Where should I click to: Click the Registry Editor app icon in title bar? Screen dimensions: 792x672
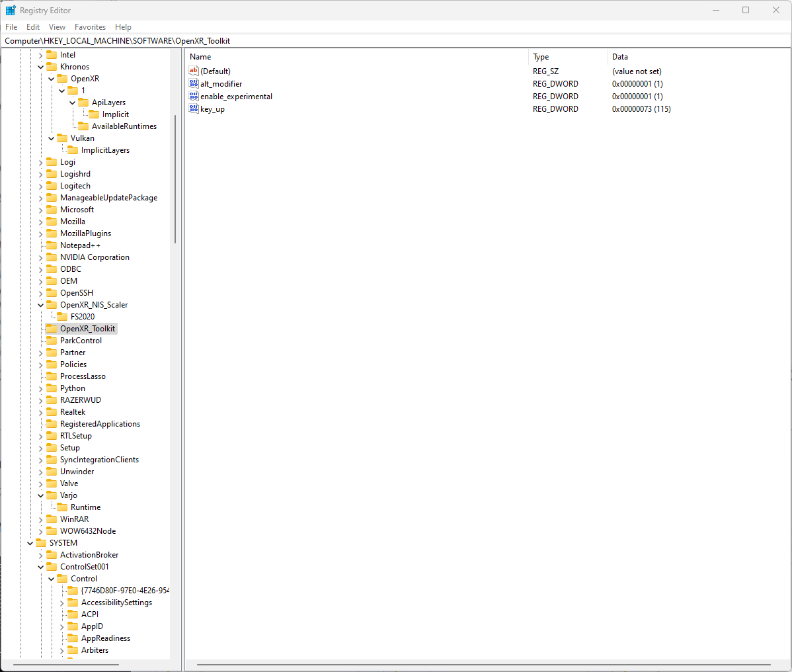click(11, 10)
